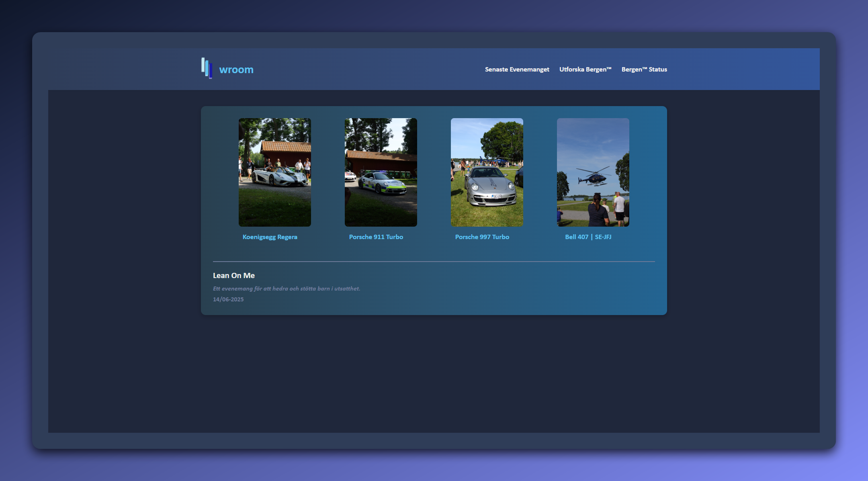868x481 pixels.
Task: Open Utforska Bergen™ nav item
Action: tap(585, 70)
